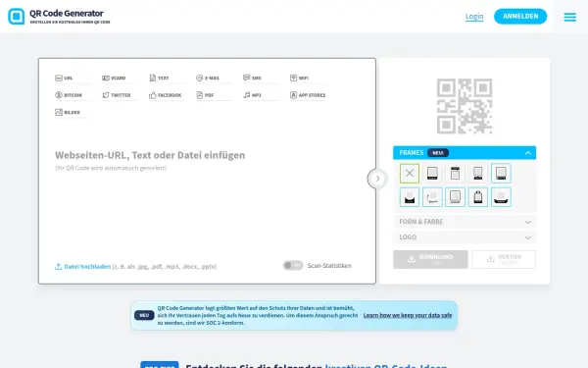
Task: Select the E-MAIL type
Action: coord(208,79)
